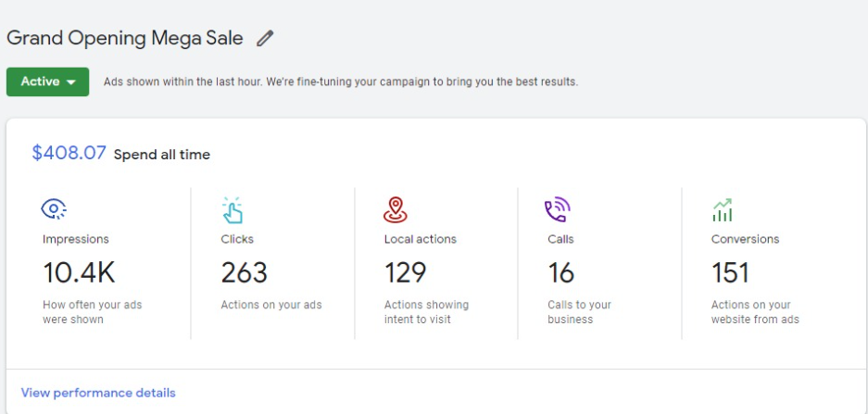Screen dimensions: 868x414
Task: Click the 10.4K impressions value
Action: click(x=79, y=273)
